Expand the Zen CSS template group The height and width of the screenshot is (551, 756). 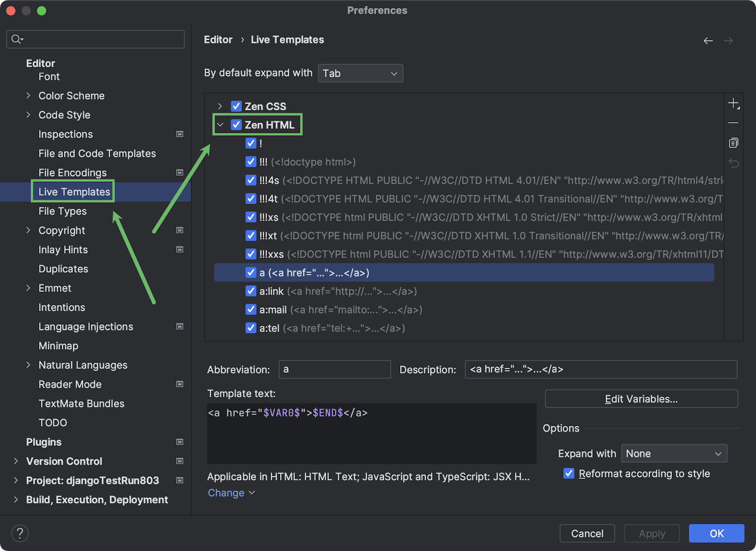click(220, 106)
